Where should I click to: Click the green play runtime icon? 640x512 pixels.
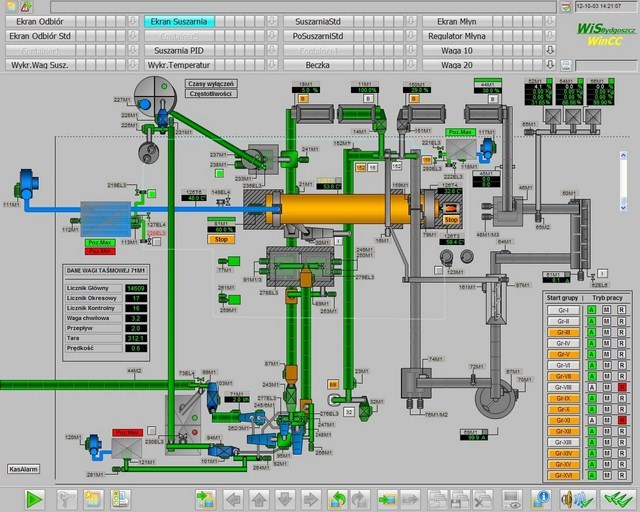[x=34, y=499]
